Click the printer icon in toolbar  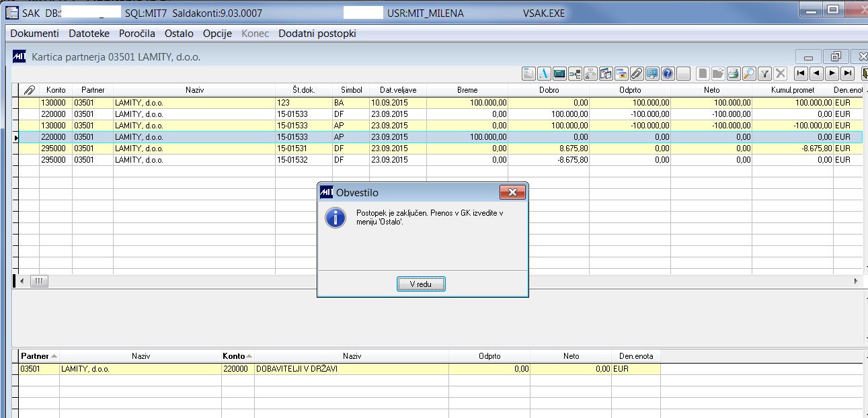[x=734, y=73]
